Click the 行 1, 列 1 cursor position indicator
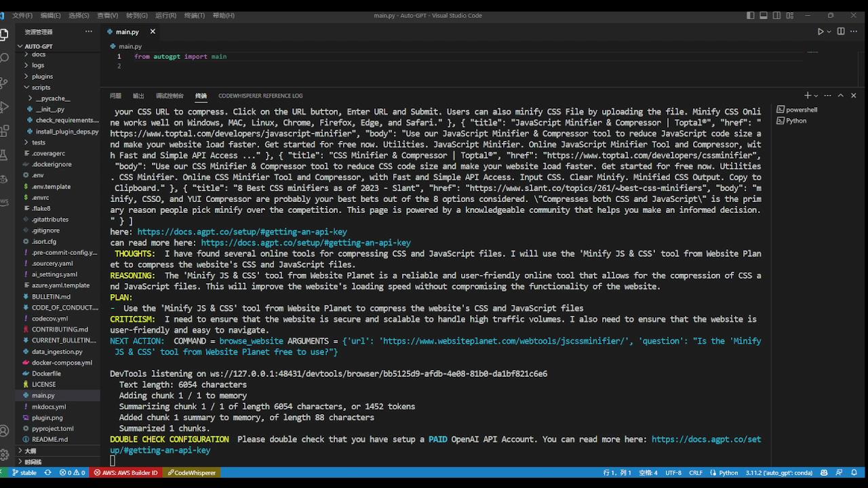This screenshot has width=868, height=488. [617, 472]
